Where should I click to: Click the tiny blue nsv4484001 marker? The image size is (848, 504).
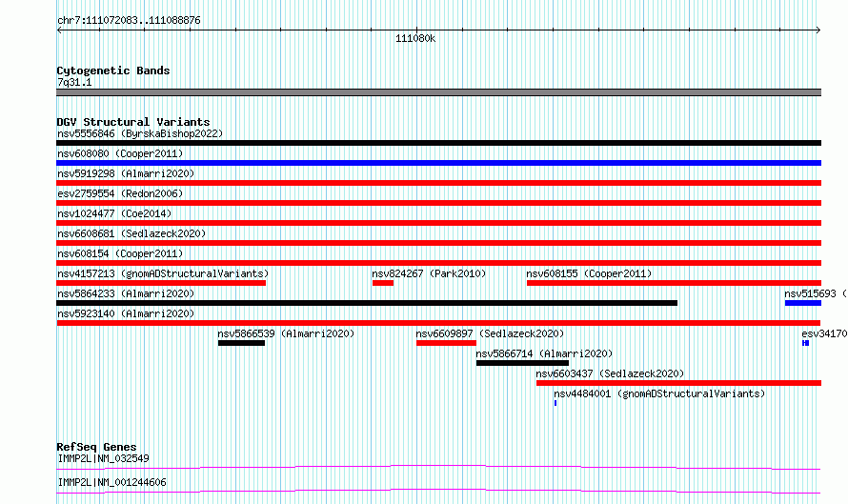click(x=555, y=403)
